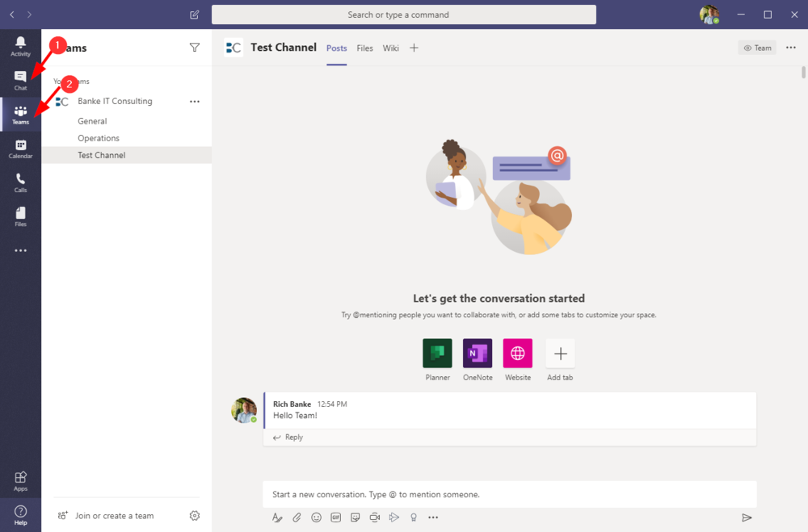Viewport: 808px width, 532px height.
Task: Click Rich Banke's avatar beside the message
Action: [x=244, y=410]
